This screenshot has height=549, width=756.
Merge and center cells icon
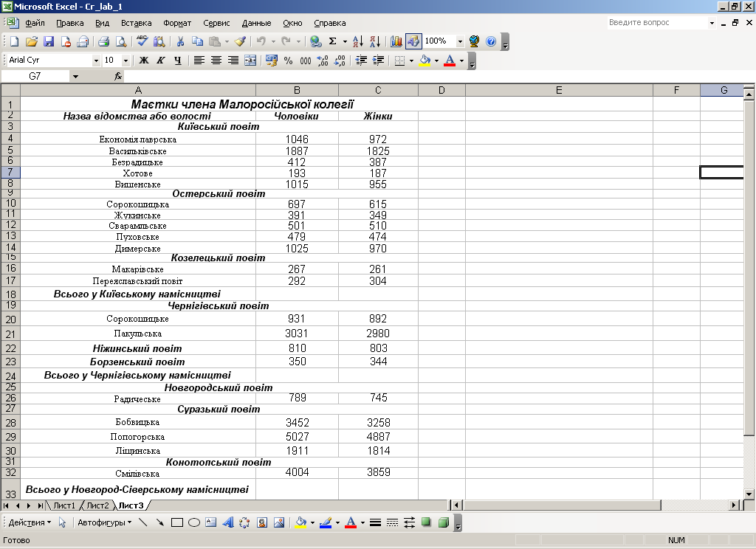pyautogui.click(x=250, y=61)
